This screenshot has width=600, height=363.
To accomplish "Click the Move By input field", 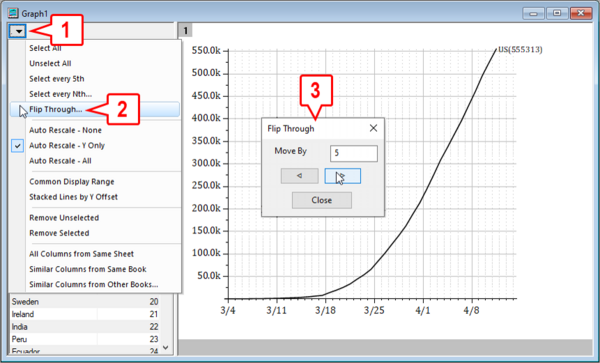I will point(354,153).
